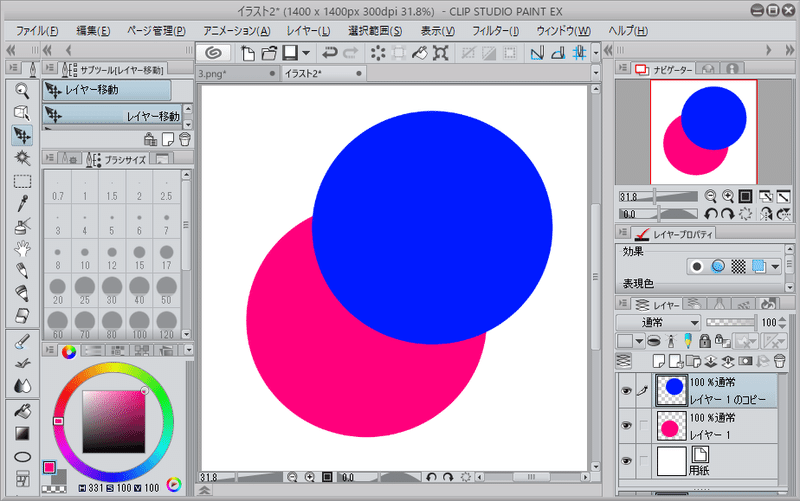Open layer color palette dropdown arrow
The image size is (800, 501).
coord(639,341)
